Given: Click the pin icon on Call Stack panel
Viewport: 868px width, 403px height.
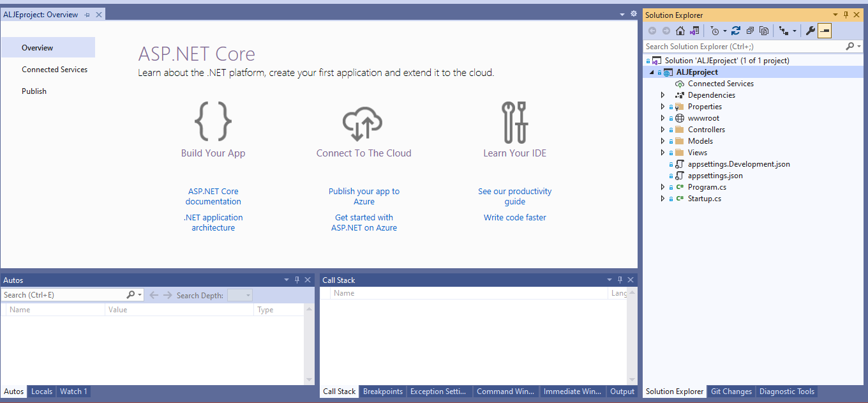Looking at the screenshot, I should 620,280.
